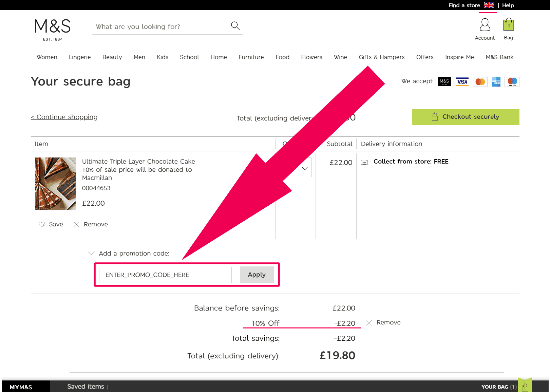The image size is (550, 392).
Task: Open the Lingerie menu
Action: tap(80, 57)
